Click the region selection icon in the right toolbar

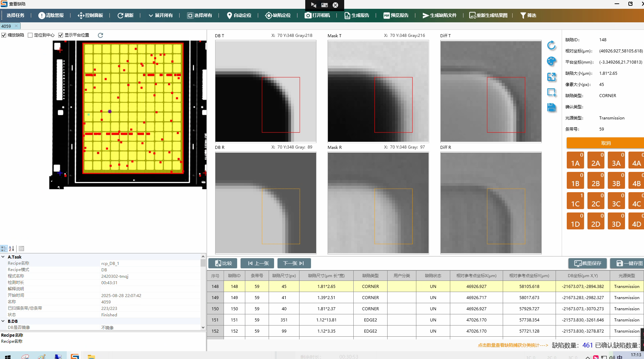(552, 92)
